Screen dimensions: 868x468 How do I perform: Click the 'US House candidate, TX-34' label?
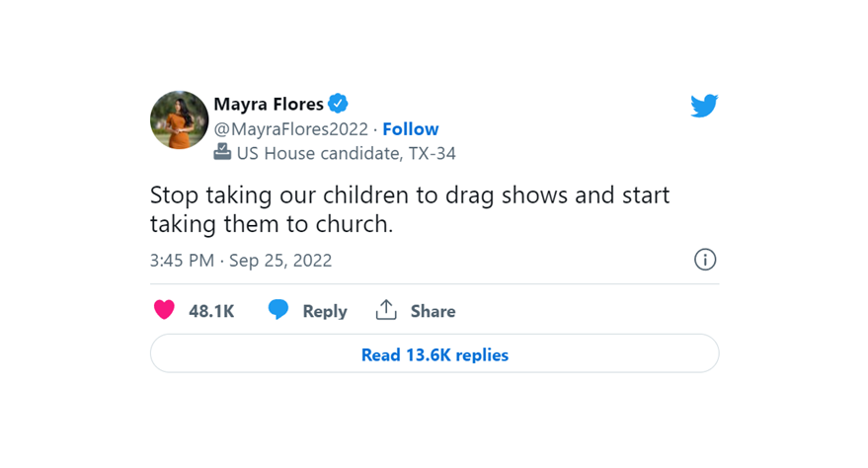(347, 153)
